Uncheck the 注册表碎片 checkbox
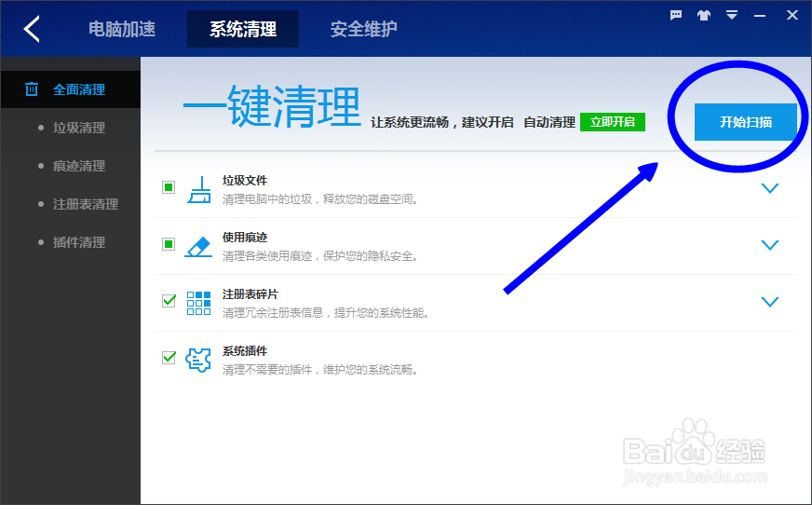 pos(169,300)
